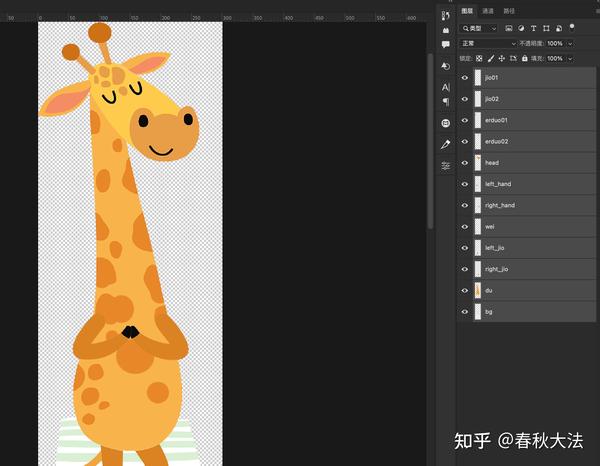Open the Properties panel icon below History

click(445, 30)
